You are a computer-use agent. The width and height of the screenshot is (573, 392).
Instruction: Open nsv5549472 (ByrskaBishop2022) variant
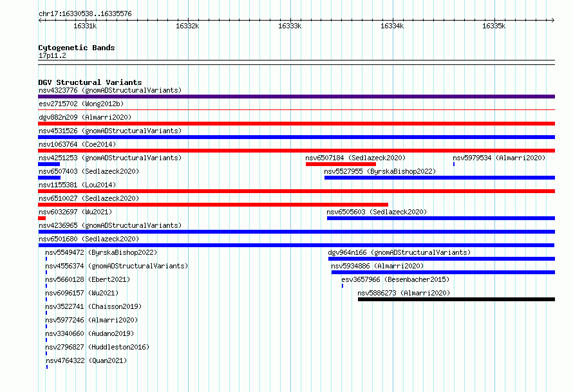101,252
